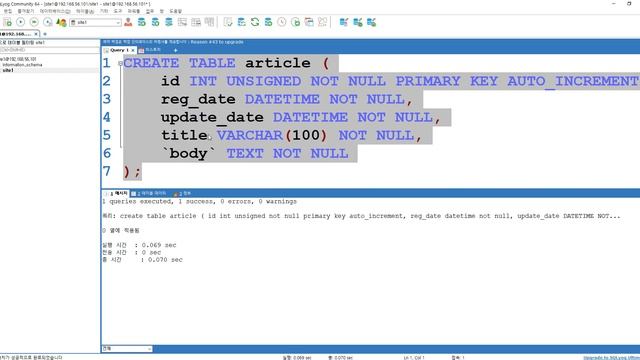Select information_schema in object browser
The image size is (640, 360).
(x=22, y=65)
